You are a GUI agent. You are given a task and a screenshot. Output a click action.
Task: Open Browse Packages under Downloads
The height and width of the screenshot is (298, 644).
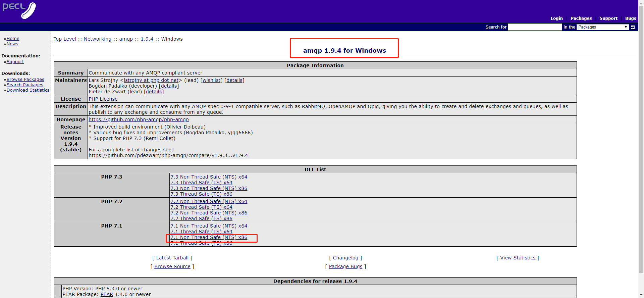(x=25, y=80)
